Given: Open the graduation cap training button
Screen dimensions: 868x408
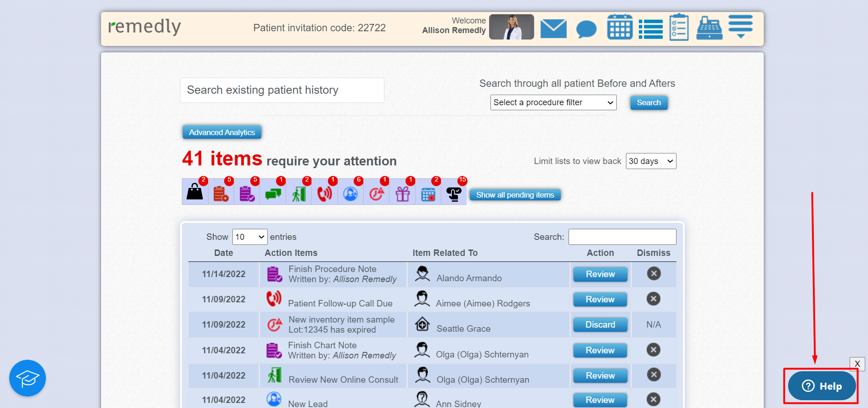Looking at the screenshot, I should [x=28, y=378].
